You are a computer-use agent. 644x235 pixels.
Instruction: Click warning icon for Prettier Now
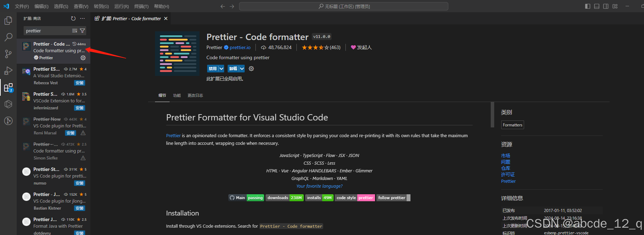pyautogui.click(x=83, y=133)
